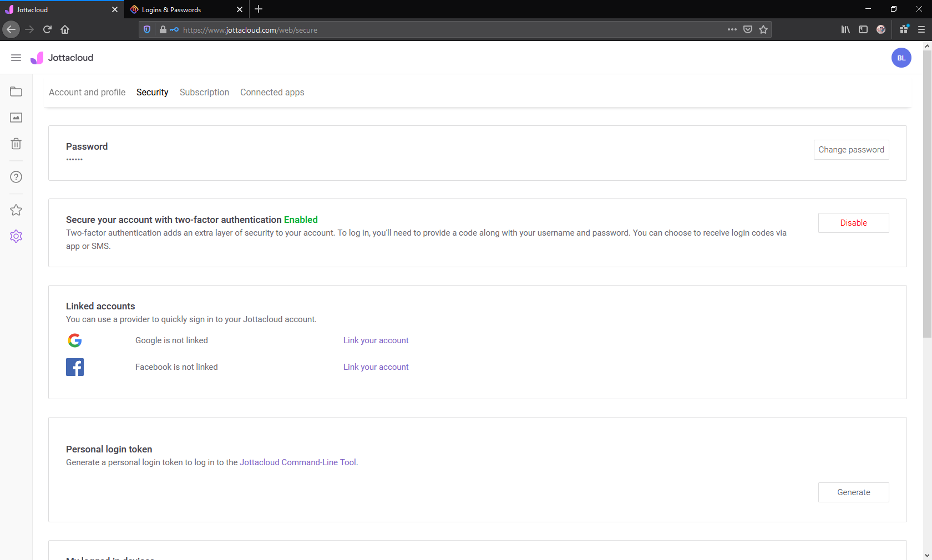The image size is (932, 560).
Task: Reload the page
Action: [x=47, y=29]
